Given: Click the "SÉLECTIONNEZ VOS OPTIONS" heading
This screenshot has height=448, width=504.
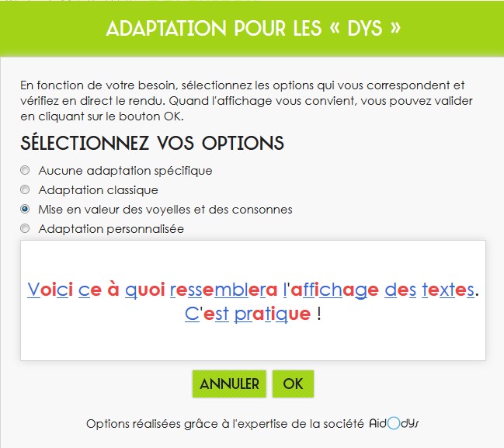Looking at the screenshot, I should (152, 143).
